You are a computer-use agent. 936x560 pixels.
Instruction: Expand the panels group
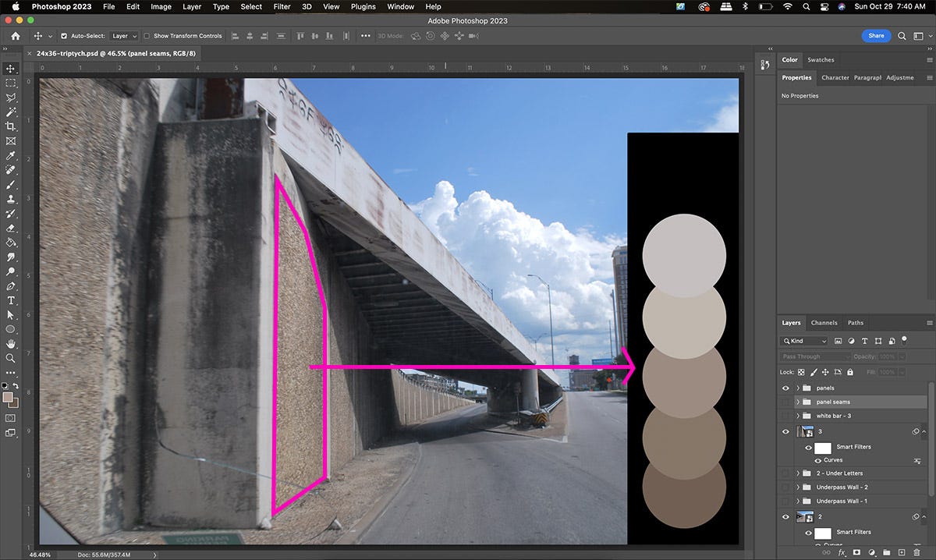(x=797, y=388)
